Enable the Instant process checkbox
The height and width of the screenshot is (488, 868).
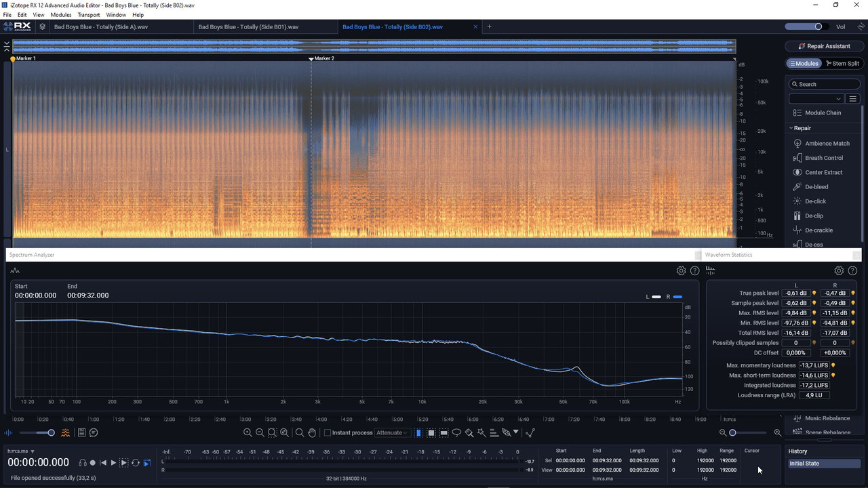tap(328, 432)
